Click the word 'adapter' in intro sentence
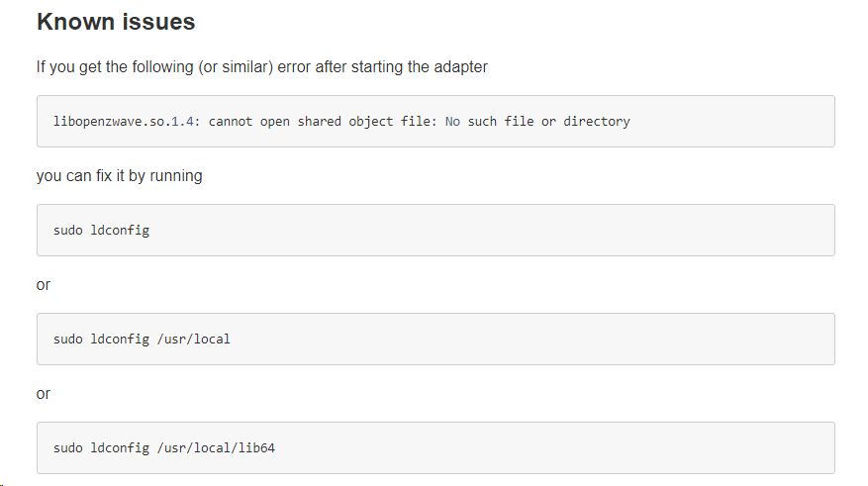 460,67
